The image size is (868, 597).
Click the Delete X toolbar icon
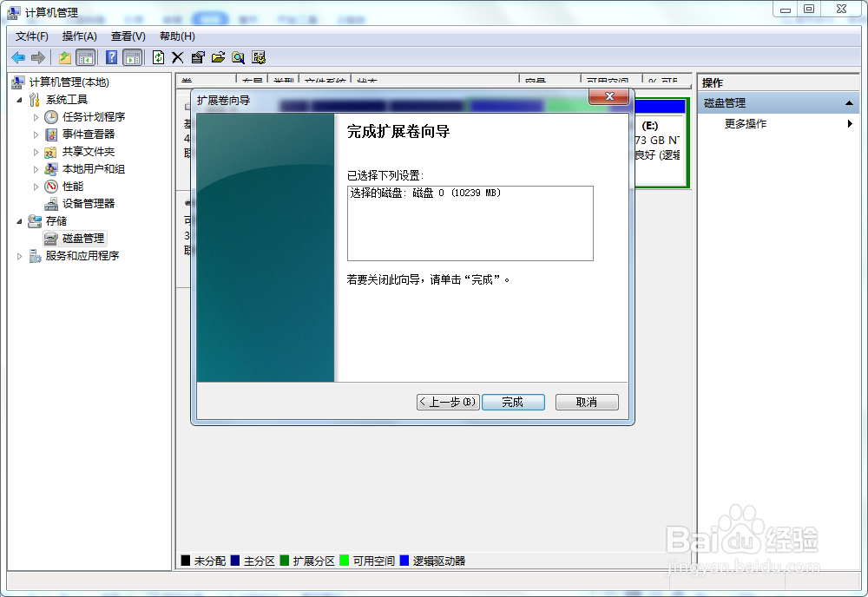[178, 57]
